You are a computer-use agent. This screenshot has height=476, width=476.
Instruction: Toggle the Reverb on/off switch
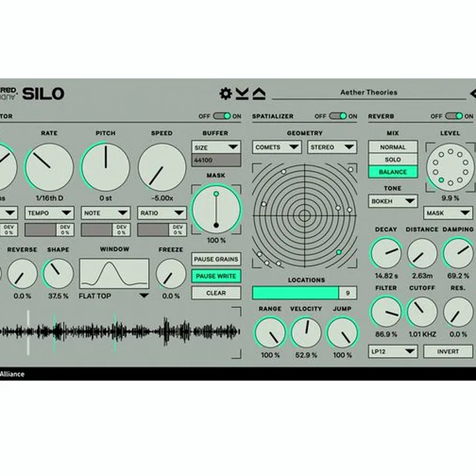pyautogui.click(x=454, y=116)
